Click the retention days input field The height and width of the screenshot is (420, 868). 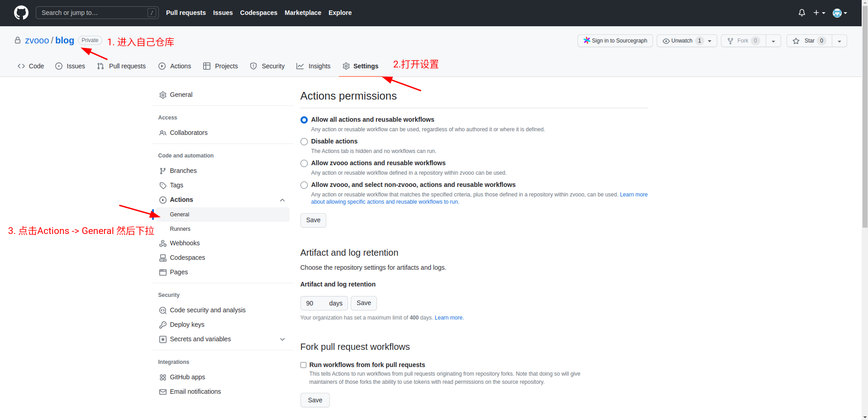click(x=324, y=303)
